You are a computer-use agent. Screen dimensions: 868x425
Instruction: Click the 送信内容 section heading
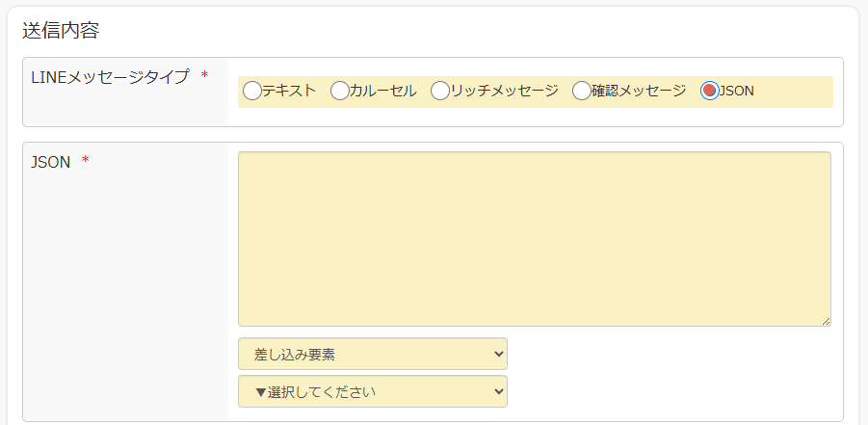point(61,31)
